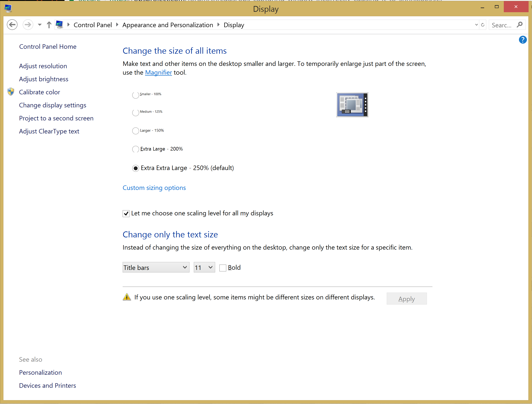Viewport: 532px width, 404px height.
Task: Click the display scaling preview thumbnail
Action: click(x=352, y=105)
